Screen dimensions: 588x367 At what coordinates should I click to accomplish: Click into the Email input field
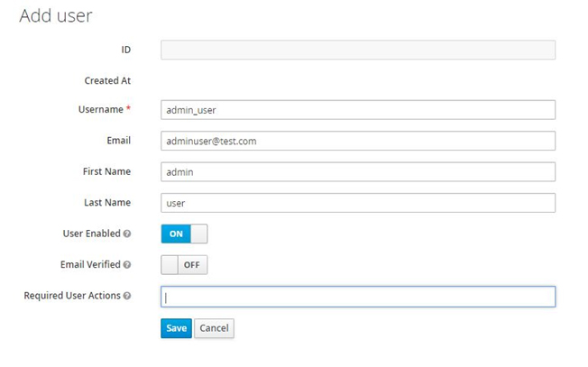pyautogui.click(x=357, y=142)
